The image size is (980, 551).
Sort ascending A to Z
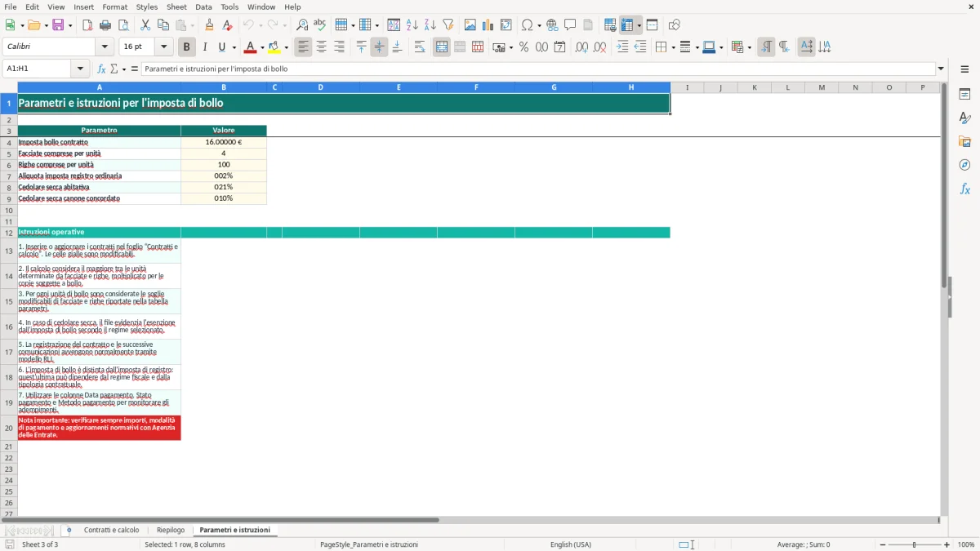point(412,25)
